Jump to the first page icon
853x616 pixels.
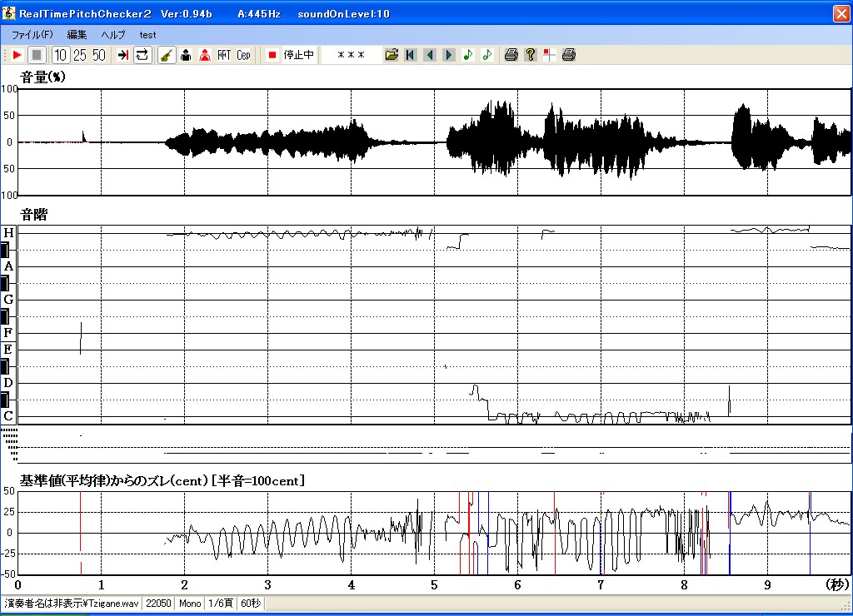coord(411,55)
